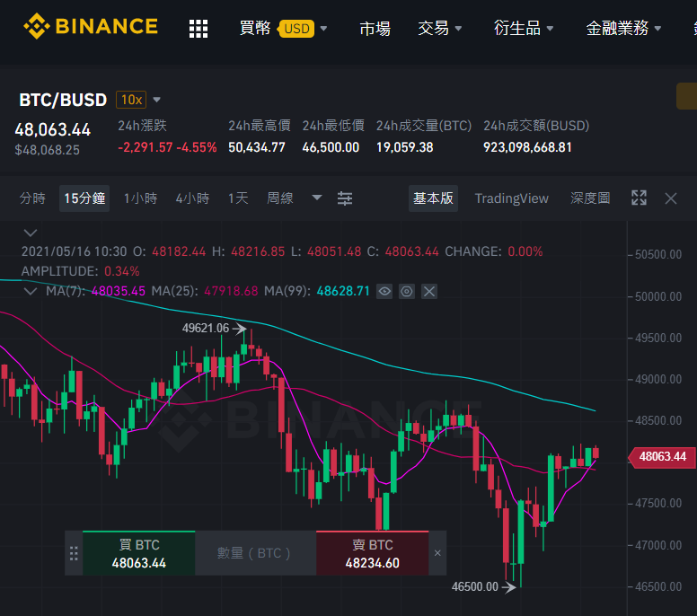Screen dimensions: 697x616
Task: Switch to TradingView chart
Action: click(x=512, y=198)
